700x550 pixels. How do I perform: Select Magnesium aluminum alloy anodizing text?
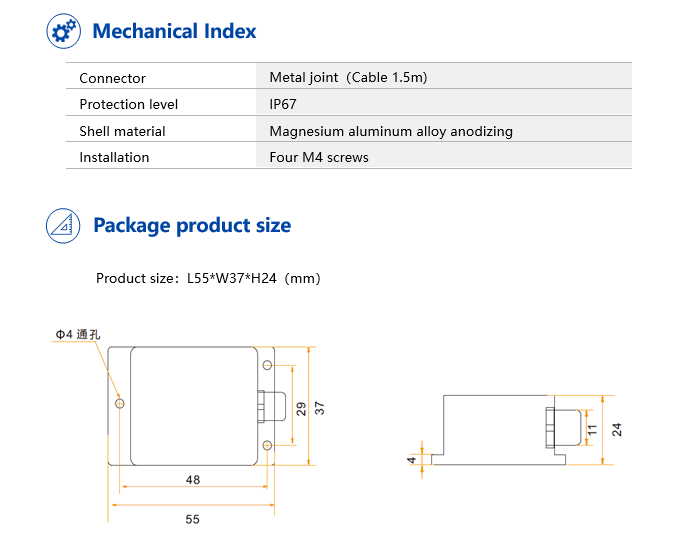coord(391,131)
